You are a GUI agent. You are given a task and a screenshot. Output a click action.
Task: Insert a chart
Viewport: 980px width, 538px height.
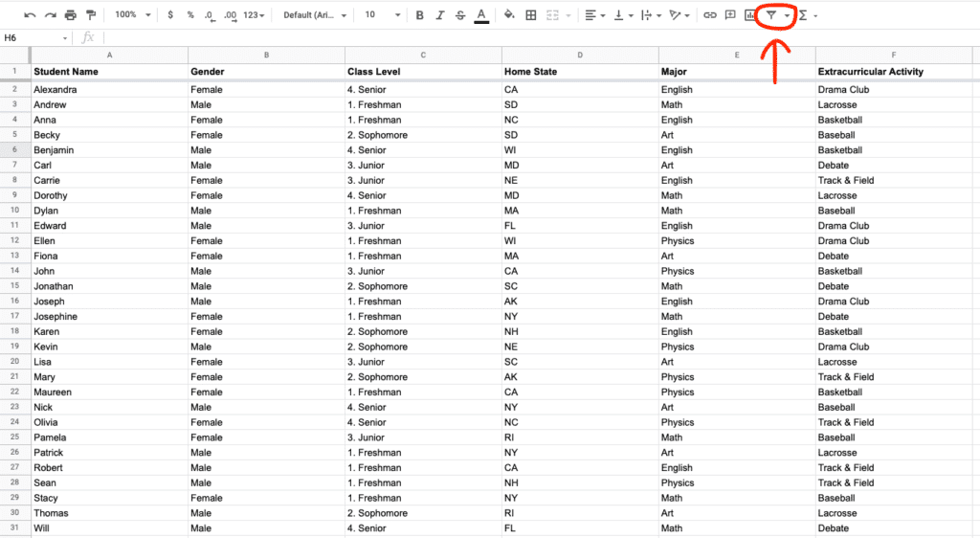point(748,15)
